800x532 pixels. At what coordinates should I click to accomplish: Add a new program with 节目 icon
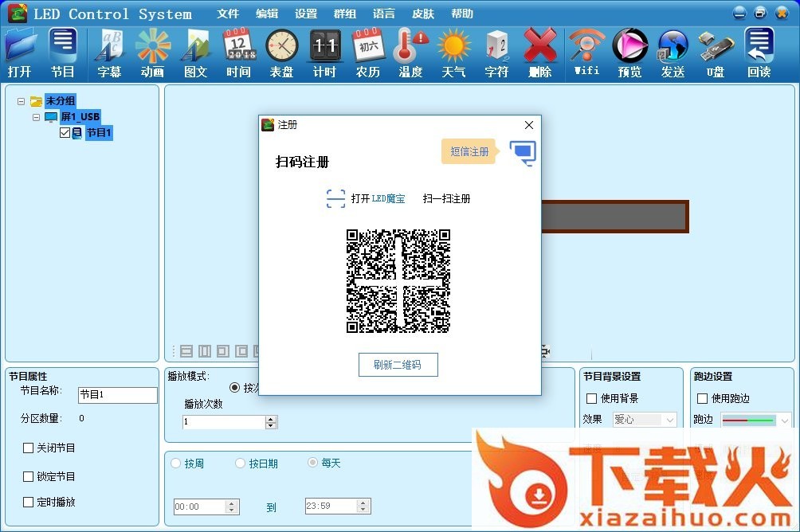pyautogui.click(x=63, y=53)
